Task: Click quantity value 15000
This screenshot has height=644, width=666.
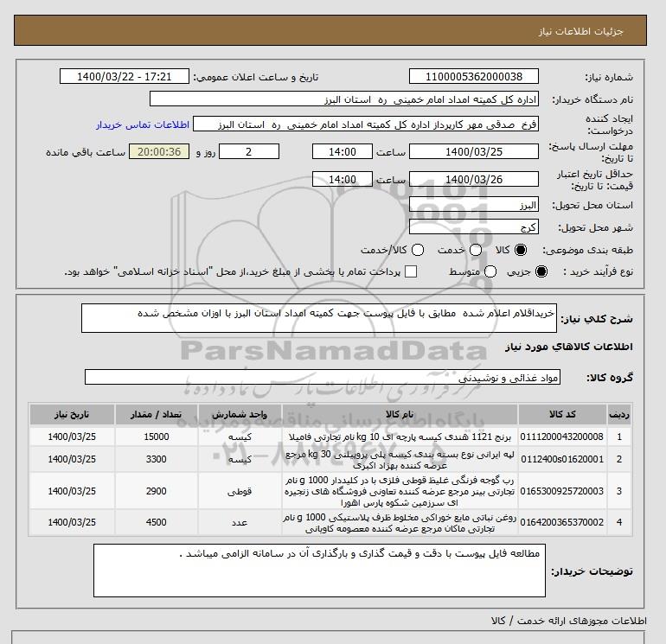Action: click(x=157, y=437)
